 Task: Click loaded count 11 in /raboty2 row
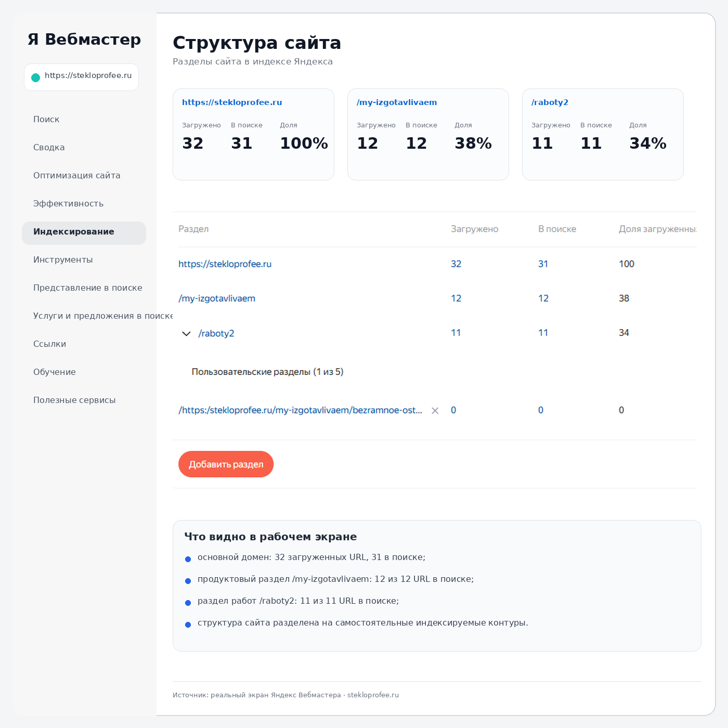[x=456, y=333]
